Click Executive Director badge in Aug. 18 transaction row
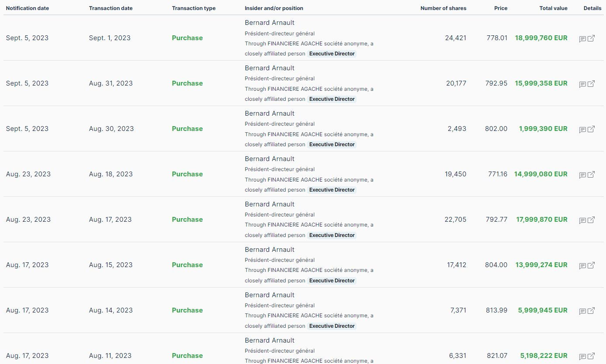The image size is (606, 364). [332, 190]
